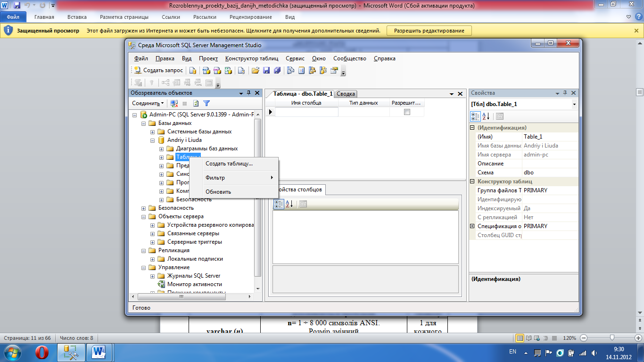644x362 pixels.
Task: Open the Registered Servers toolbar icon
Action: pos(290,70)
